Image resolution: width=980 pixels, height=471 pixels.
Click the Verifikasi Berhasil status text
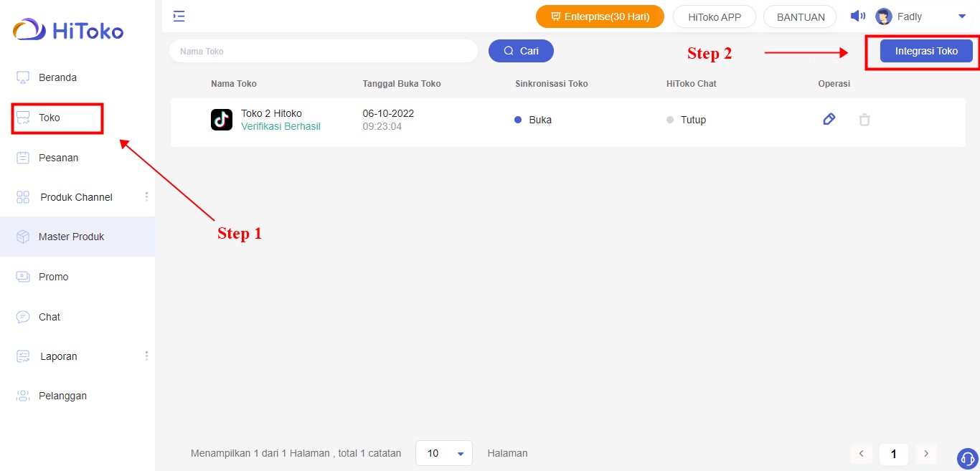pos(281,126)
